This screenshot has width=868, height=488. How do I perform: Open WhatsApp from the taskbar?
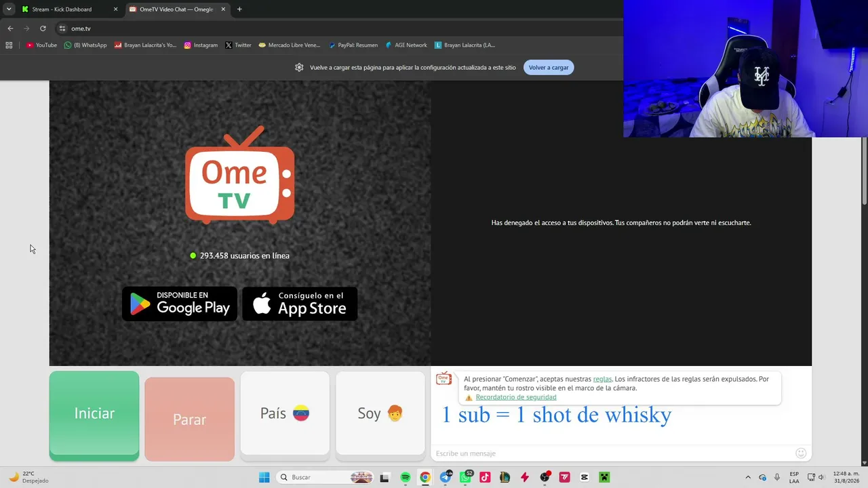click(465, 477)
